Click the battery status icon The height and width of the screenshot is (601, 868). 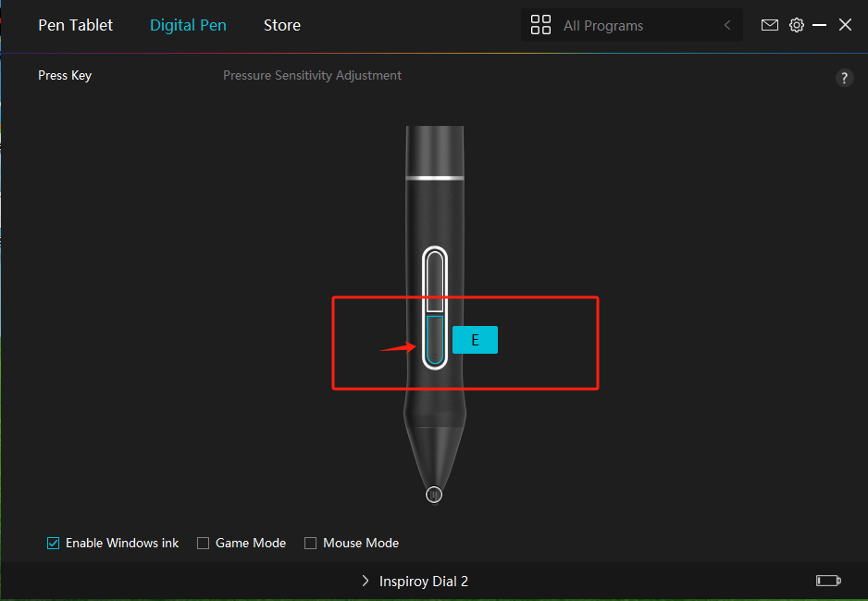click(x=829, y=581)
